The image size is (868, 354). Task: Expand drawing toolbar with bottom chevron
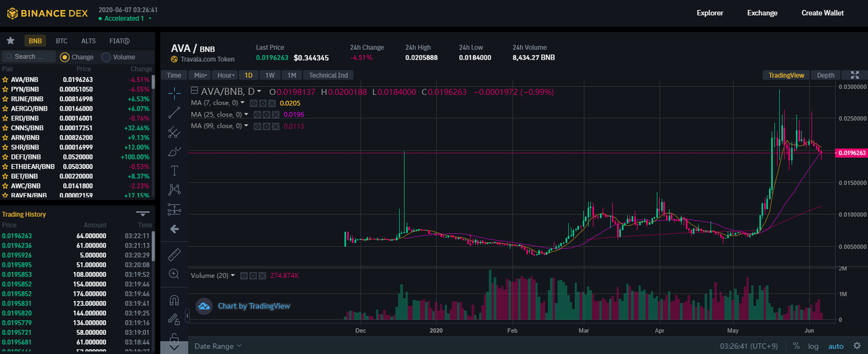174,347
